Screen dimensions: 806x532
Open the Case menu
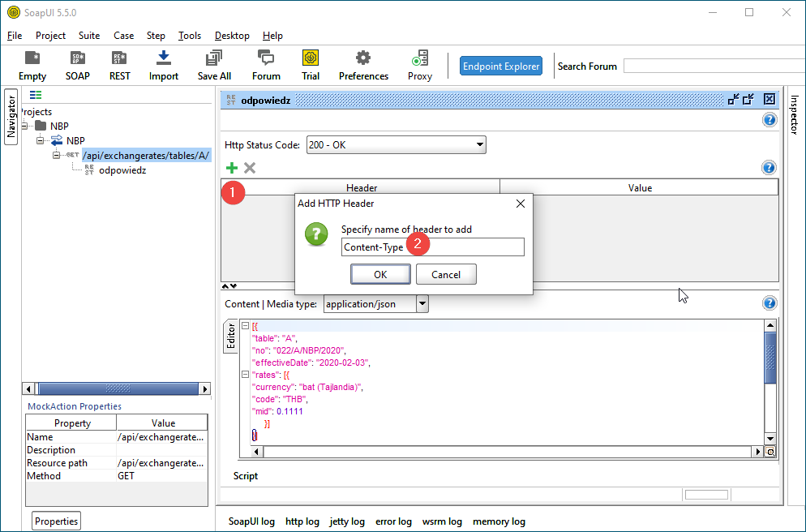pos(123,36)
